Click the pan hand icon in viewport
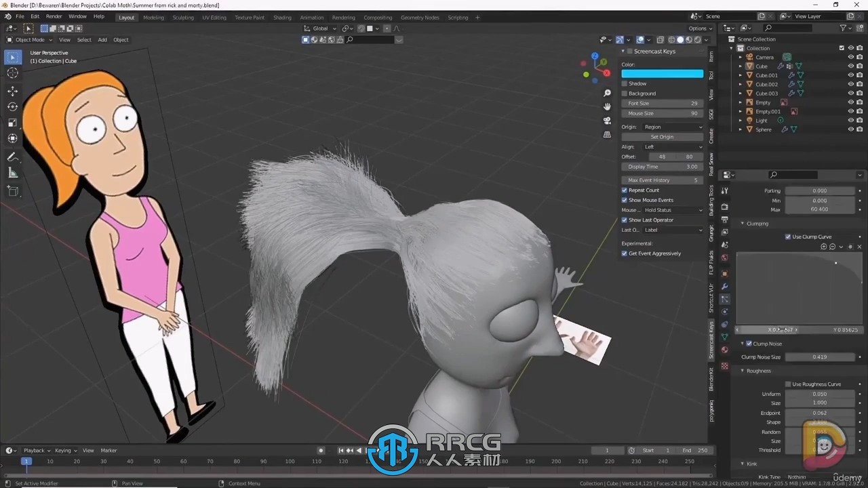This screenshot has height=488, width=868. pyautogui.click(x=607, y=106)
